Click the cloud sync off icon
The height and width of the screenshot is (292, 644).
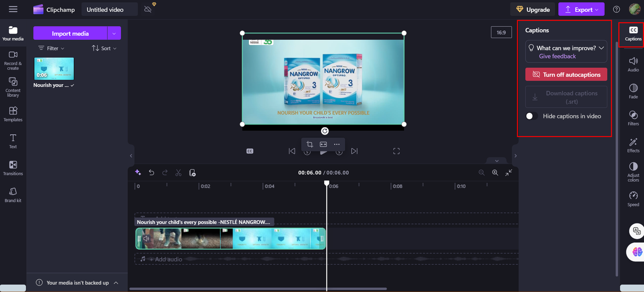click(148, 10)
